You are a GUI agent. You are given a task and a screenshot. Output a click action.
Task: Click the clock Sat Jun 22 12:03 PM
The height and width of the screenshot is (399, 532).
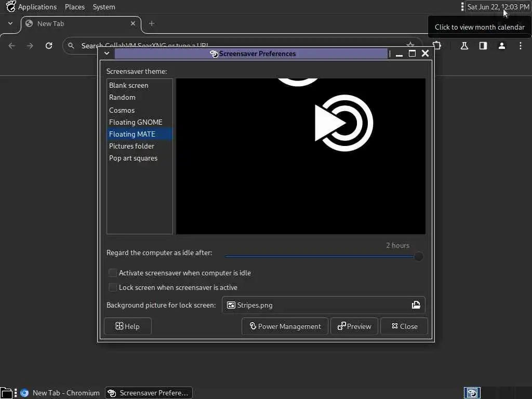click(498, 7)
